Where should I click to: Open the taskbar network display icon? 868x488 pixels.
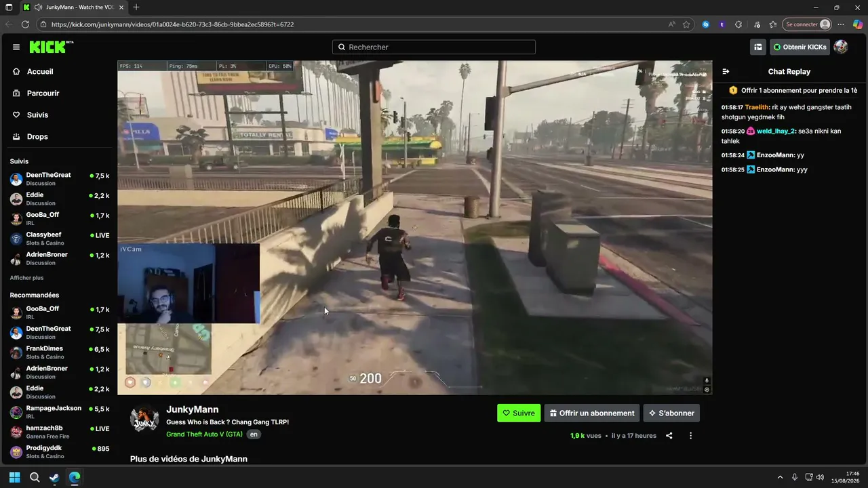(808, 477)
